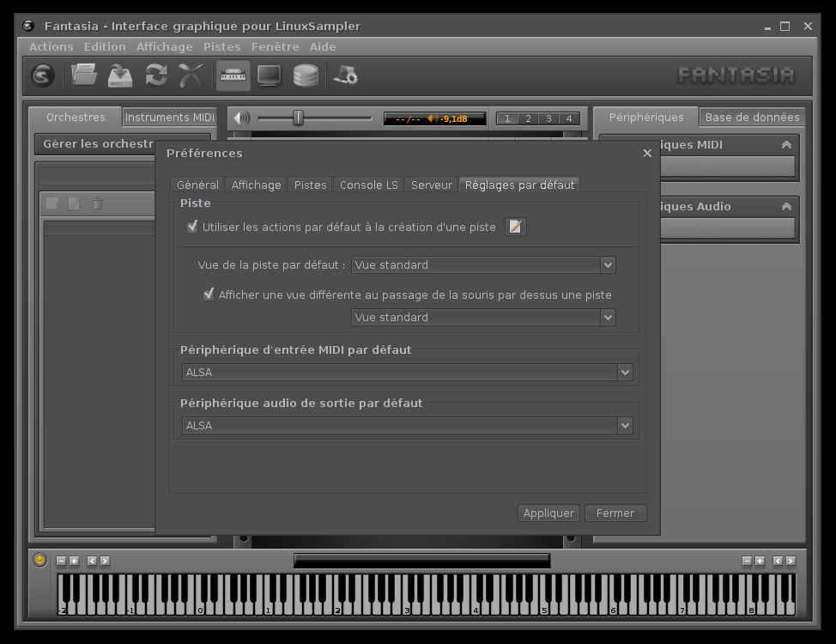Select channel lane button 1
The image size is (836, 644).
point(507,118)
